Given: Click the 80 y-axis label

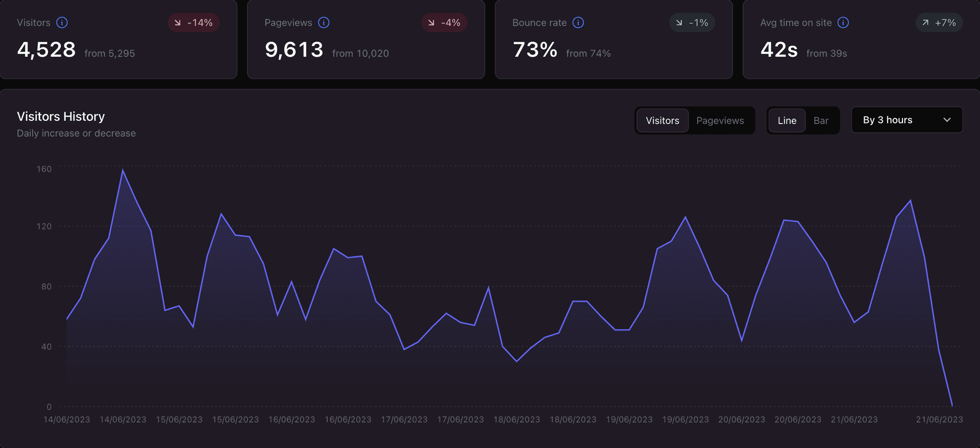Looking at the screenshot, I should [x=46, y=287].
